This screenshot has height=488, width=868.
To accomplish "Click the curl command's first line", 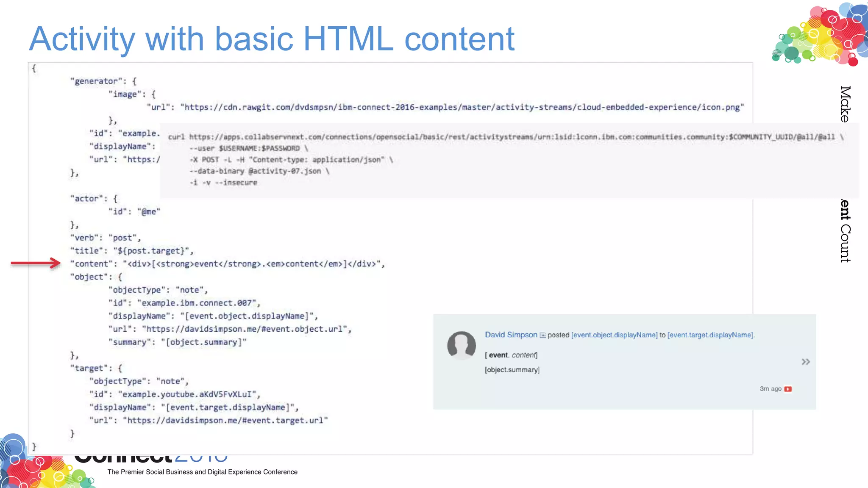I will click(506, 137).
